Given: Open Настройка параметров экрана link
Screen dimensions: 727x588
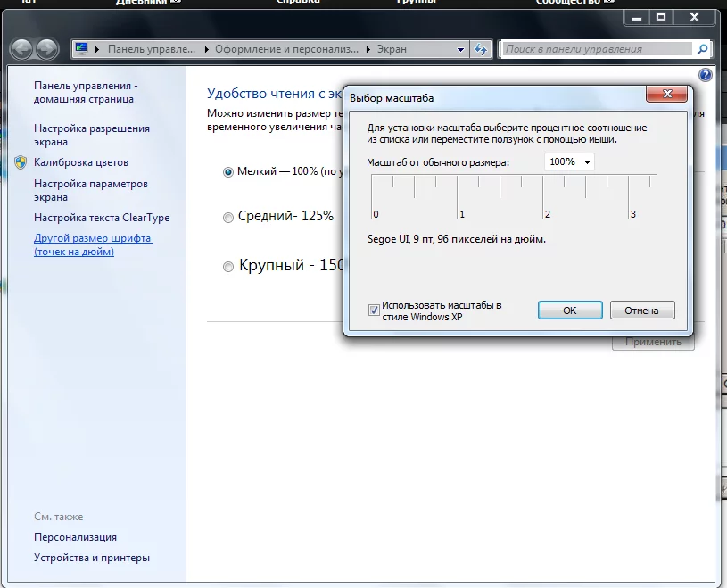Looking at the screenshot, I should pyautogui.click(x=91, y=190).
